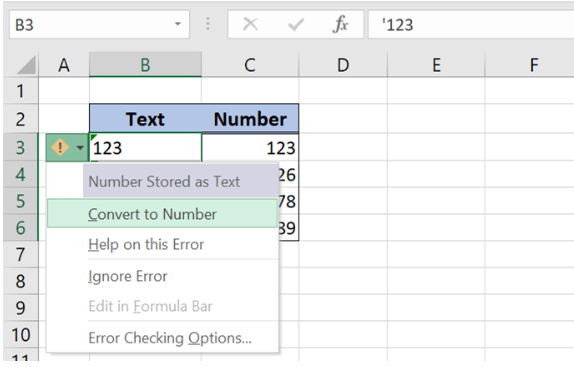
Task: Select row 6 header
Action: coord(20,228)
